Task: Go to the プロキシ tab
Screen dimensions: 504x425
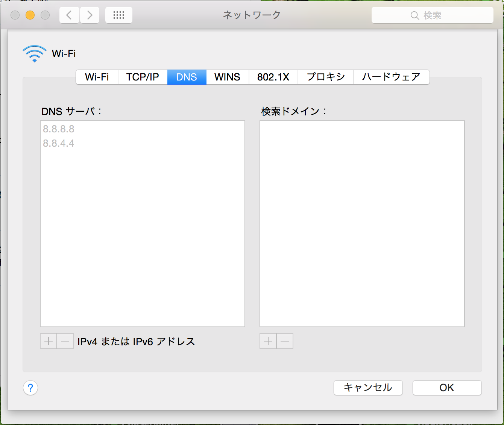Action: pyautogui.click(x=326, y=77)
